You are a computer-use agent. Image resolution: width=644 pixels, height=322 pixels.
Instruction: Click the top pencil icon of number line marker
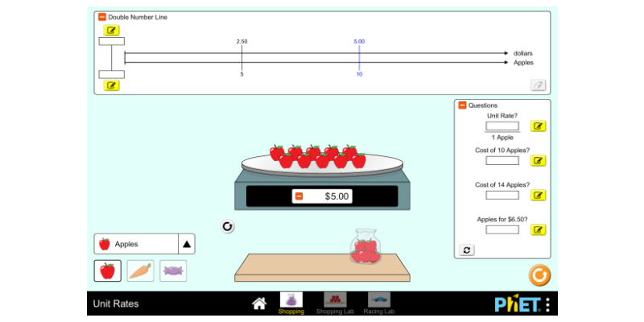pos(111,31)
